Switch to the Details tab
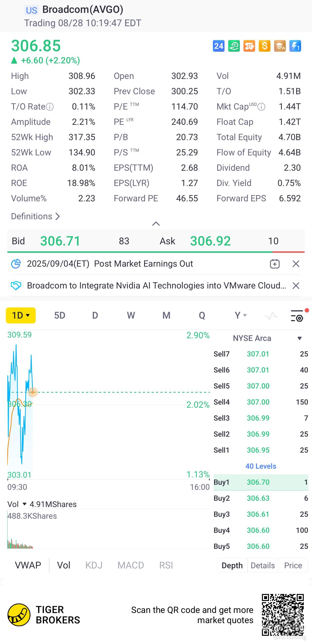This screenshot has width=312, height=644. (x=262, y=565)
